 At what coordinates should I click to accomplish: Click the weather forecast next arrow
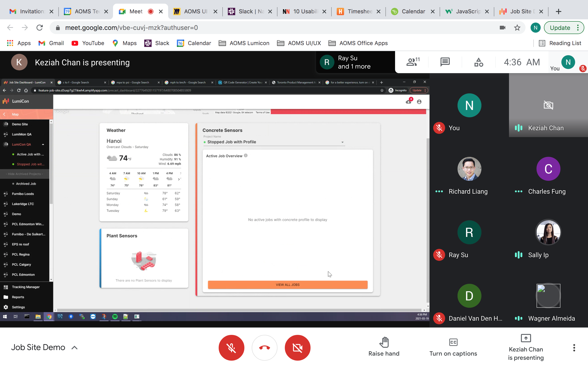click(x=179, y=179)
